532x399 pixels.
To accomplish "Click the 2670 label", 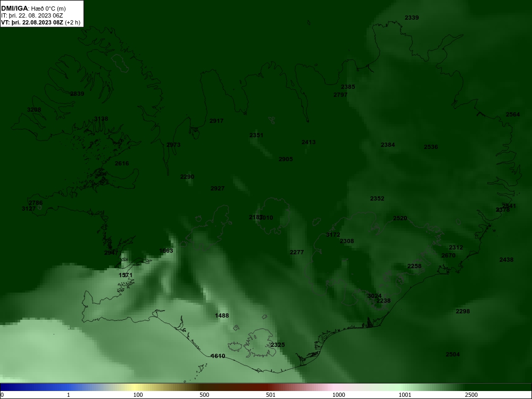I will click(448, 255).
